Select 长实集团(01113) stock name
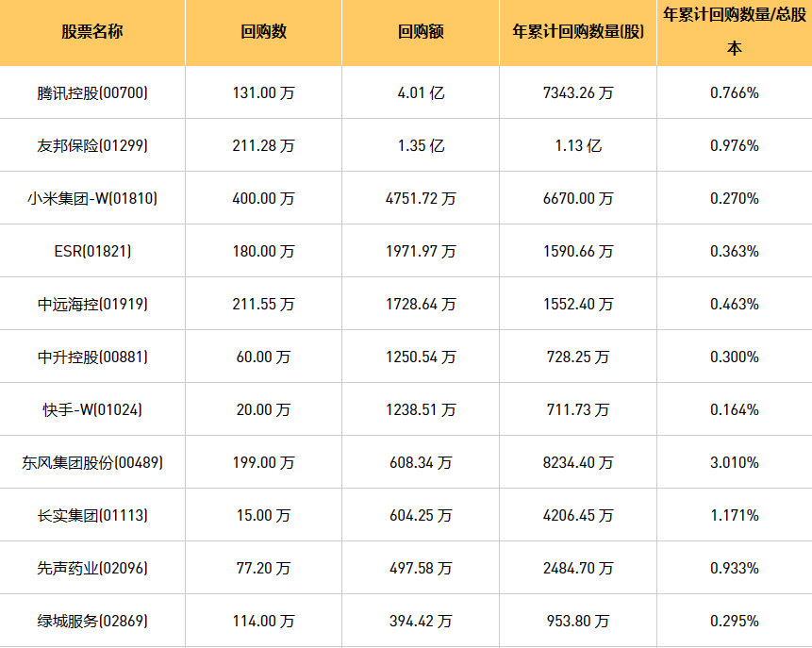This screenshot has width=812, height=648. 92,515
